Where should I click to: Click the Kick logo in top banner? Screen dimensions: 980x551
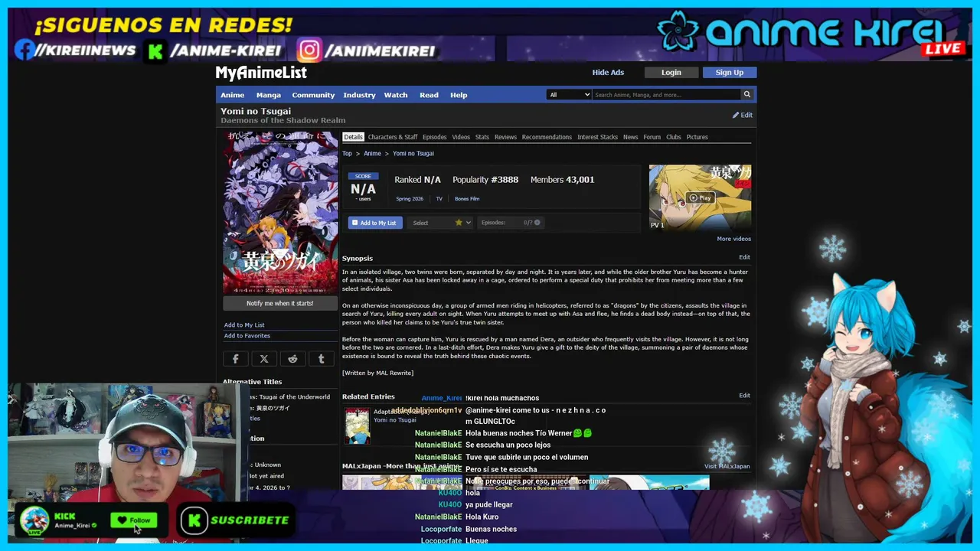coord(155,51)
